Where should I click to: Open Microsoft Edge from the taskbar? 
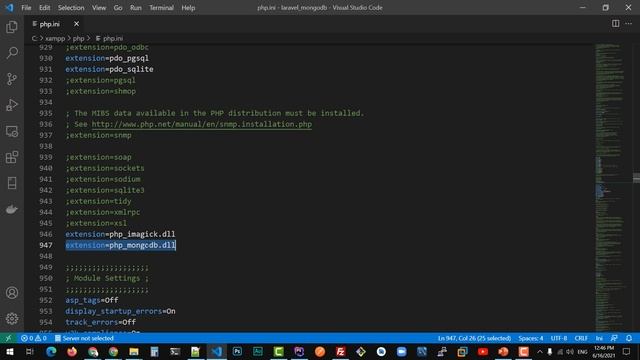(51, 351)
